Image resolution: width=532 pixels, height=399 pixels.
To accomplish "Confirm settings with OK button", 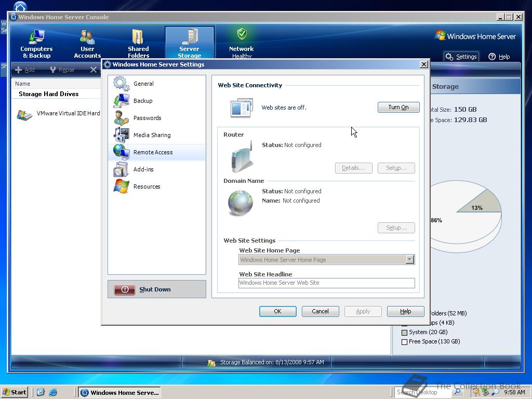I will [277, 311].
